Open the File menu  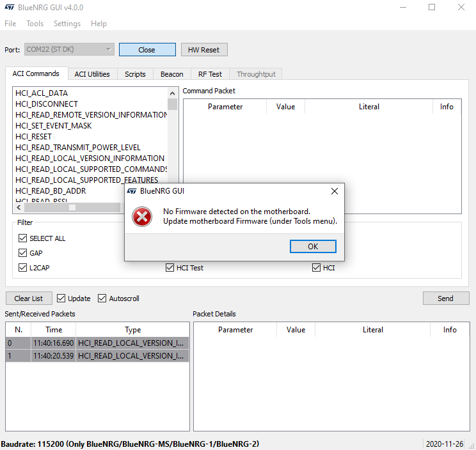(10, 24)
